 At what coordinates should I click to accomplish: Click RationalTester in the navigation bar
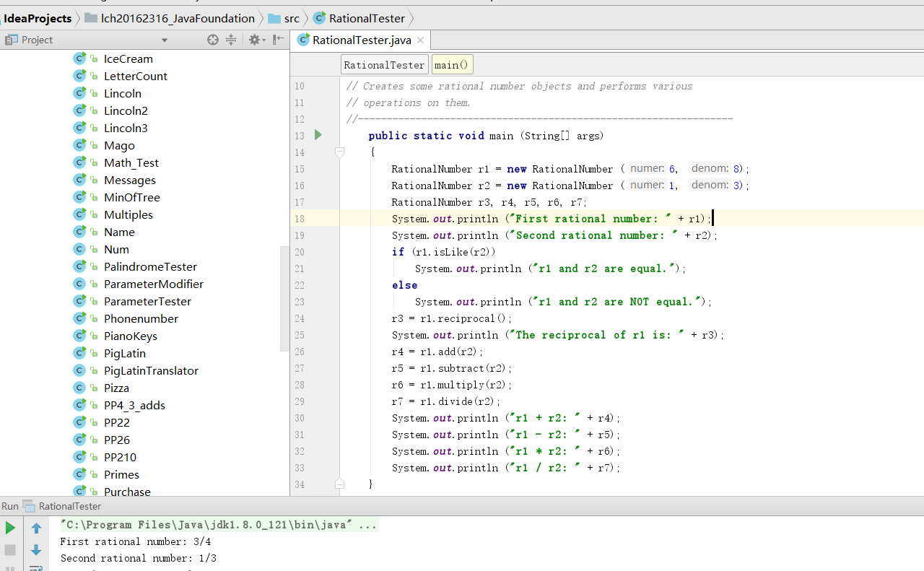tap(367, 18)
